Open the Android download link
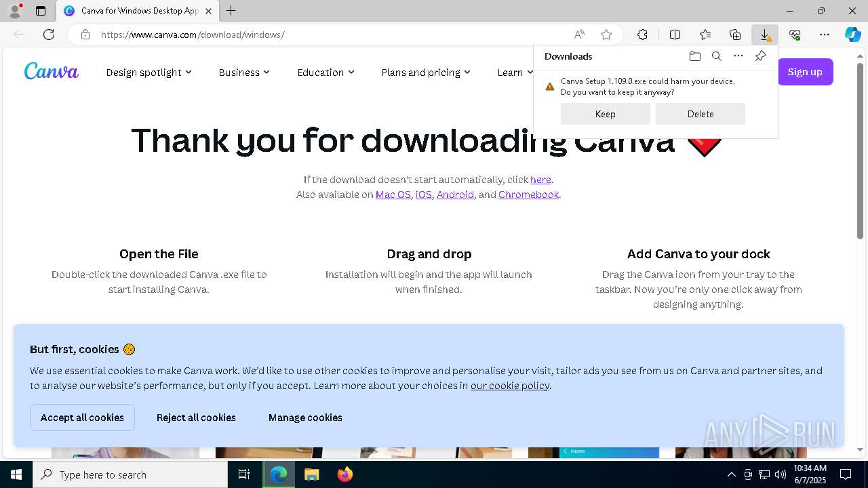 click(455, 195)
